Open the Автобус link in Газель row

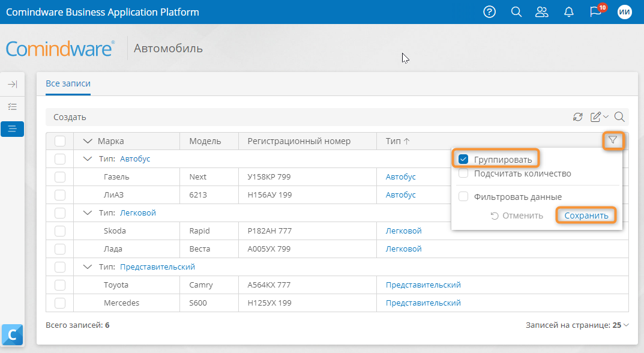(x=400, y=176)
